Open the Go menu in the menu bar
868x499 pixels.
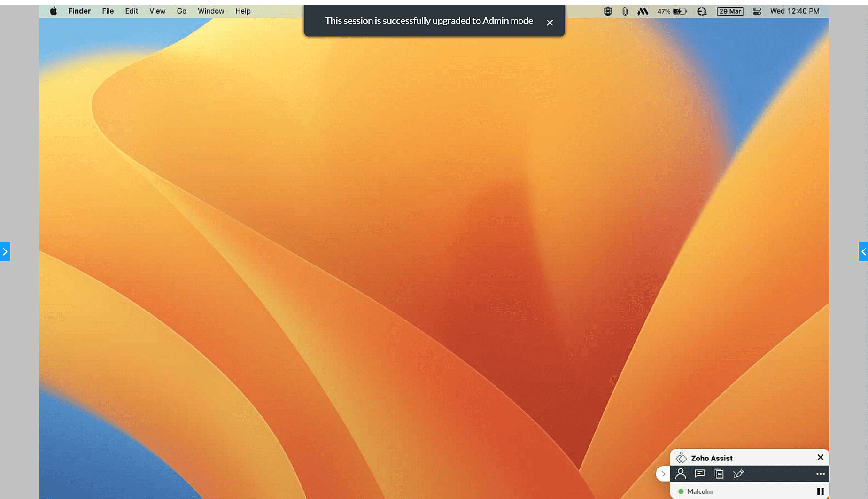[181, 11]
